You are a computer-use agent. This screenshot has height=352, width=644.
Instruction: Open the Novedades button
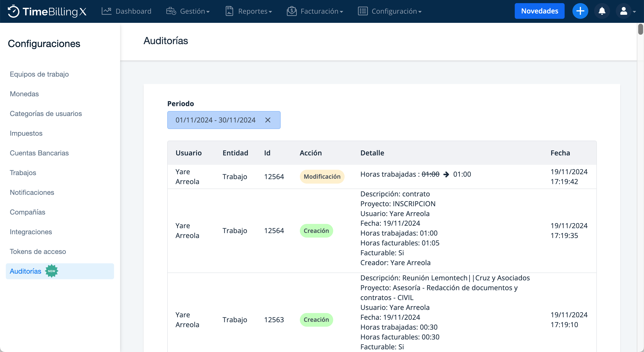[540, 11]
